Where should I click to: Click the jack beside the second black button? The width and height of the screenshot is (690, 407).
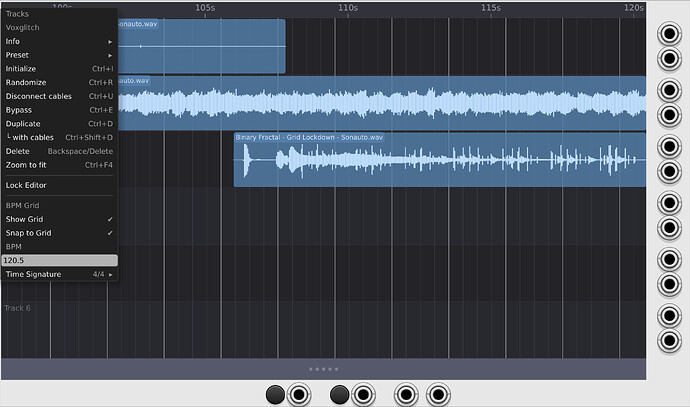pos(363,395)
